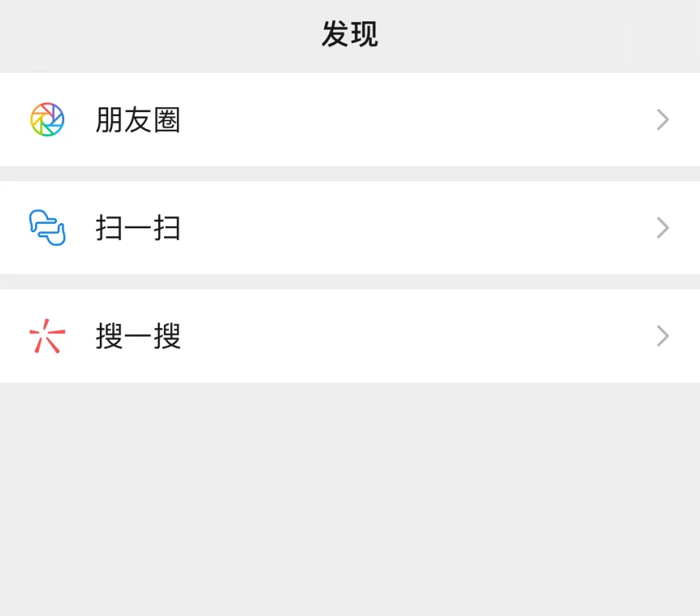700x616 pixels.
Task: Click header bar right of 发现 title
Action: (551, 34)
